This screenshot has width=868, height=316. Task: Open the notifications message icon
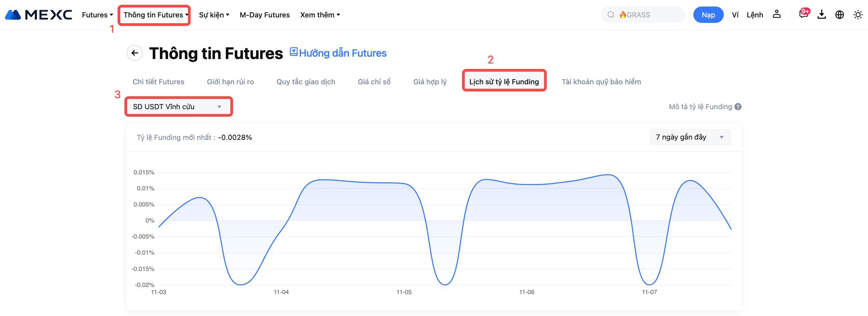(803, 14)
